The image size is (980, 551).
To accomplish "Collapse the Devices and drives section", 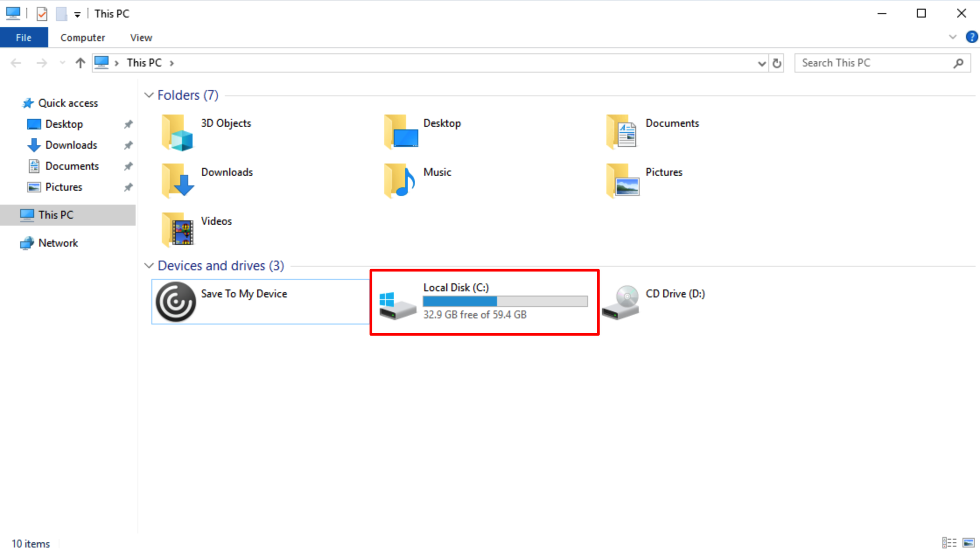I will coord(149,266).
